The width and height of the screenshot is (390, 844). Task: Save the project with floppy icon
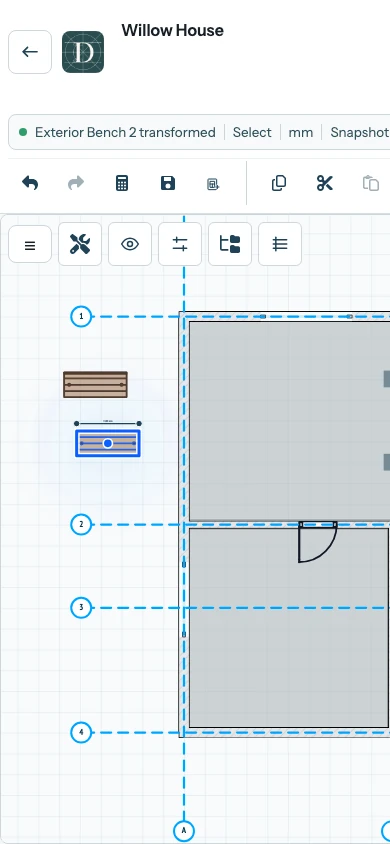(x=168, y=184)
